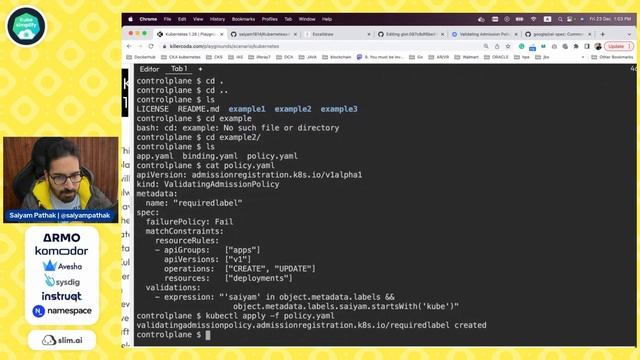Image resolution: width=640 pixels, height=360 pixels.
Task: Click 'kubectl apply -f policy.yaml' command text
Action: click(x=270, y=316)
